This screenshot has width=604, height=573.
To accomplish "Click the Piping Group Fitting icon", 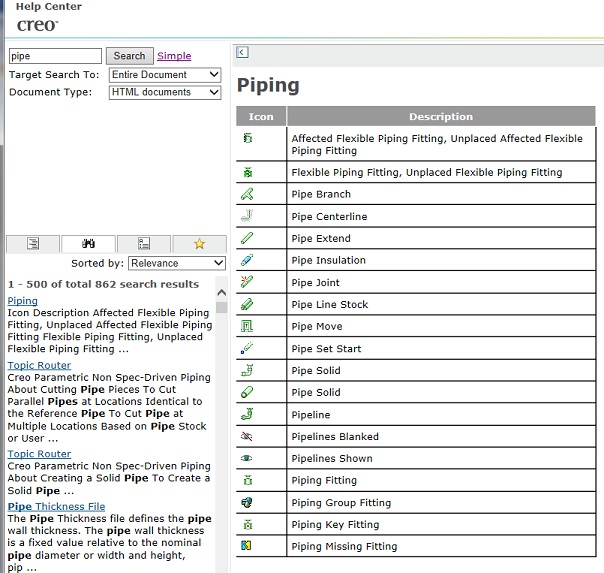I will coord(247,503).
